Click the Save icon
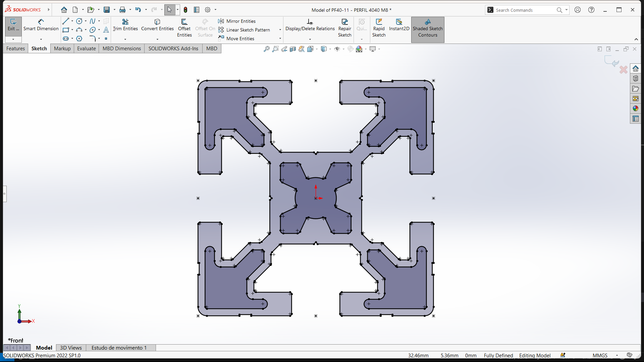644x362 pixels. coord(107,10)
